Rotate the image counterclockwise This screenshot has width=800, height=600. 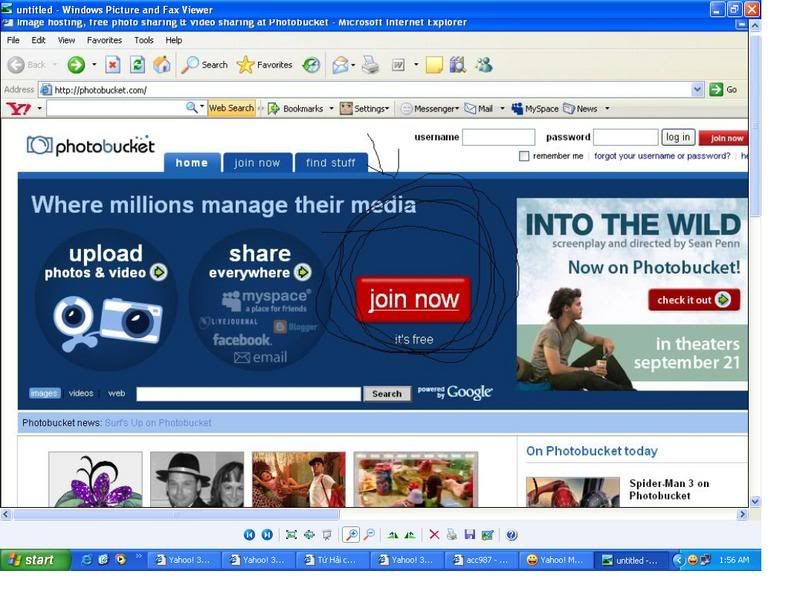click(410, 534)
